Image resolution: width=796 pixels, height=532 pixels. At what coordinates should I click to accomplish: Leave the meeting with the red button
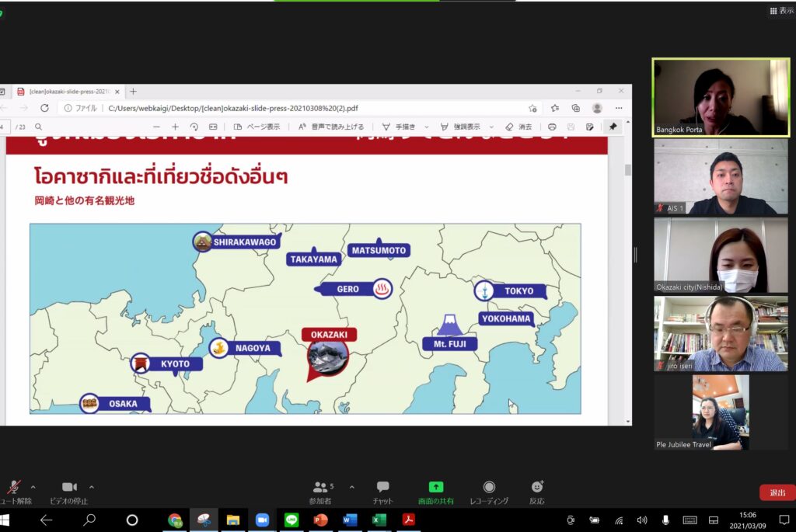pyautogui.click(x=777, y=493)
